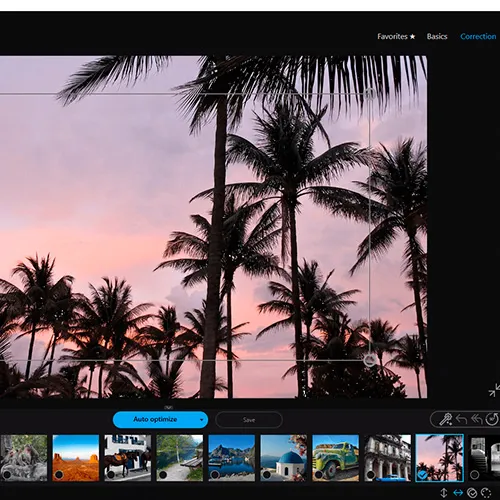Open the black-and-white staircase thumbnail
Screen dimensions: 500x500
coord(484,457)
